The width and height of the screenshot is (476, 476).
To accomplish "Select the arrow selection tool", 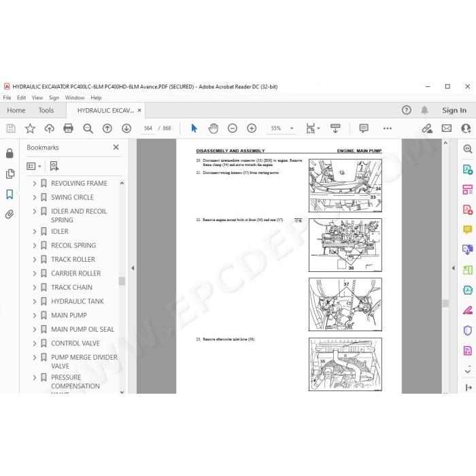I will (x=194, y=129).
